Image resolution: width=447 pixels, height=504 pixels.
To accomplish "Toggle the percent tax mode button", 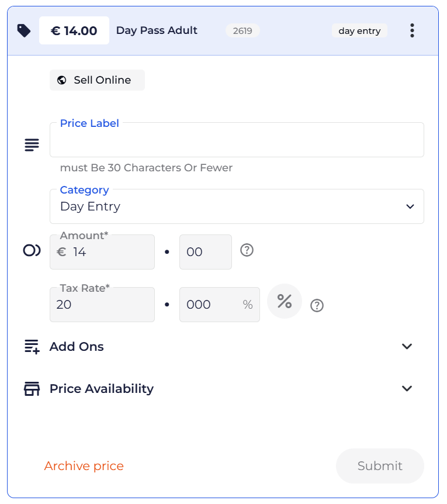I will coord(285,302).
